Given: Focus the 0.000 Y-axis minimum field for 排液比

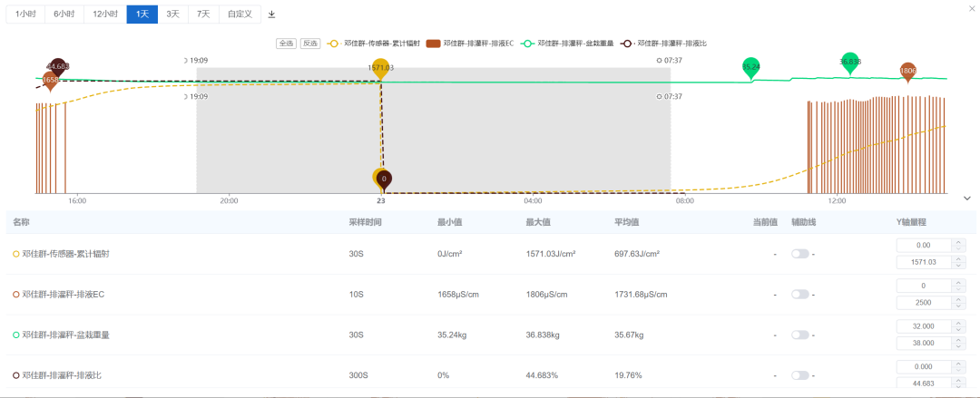Looking at the screenshot, I should pos(924,367).
